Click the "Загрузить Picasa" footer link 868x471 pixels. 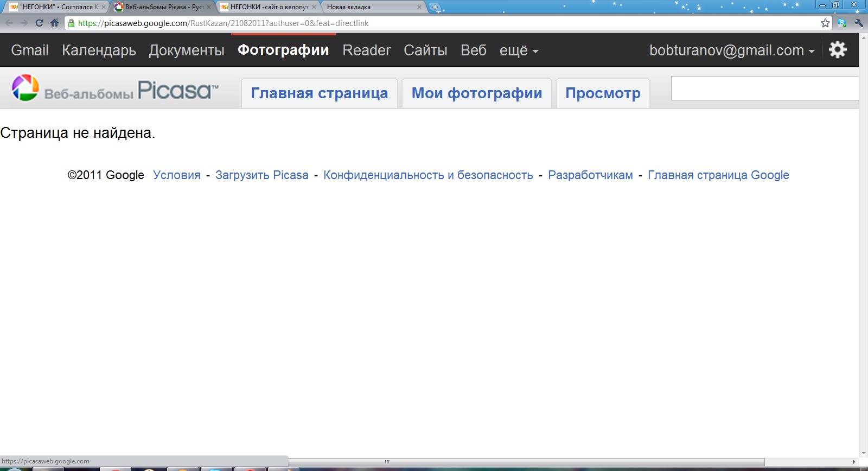point(261,175)
